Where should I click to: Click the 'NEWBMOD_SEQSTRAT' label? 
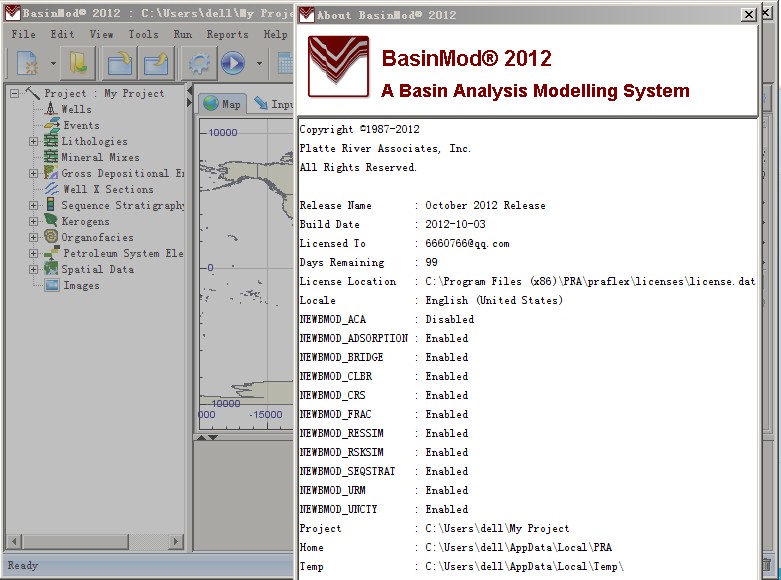coord(347,471)
